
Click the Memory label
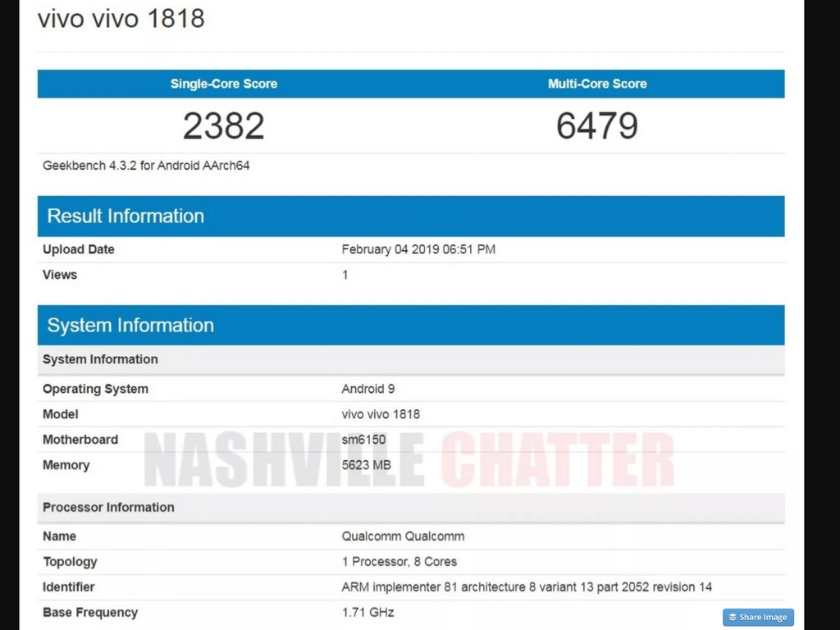66,465
